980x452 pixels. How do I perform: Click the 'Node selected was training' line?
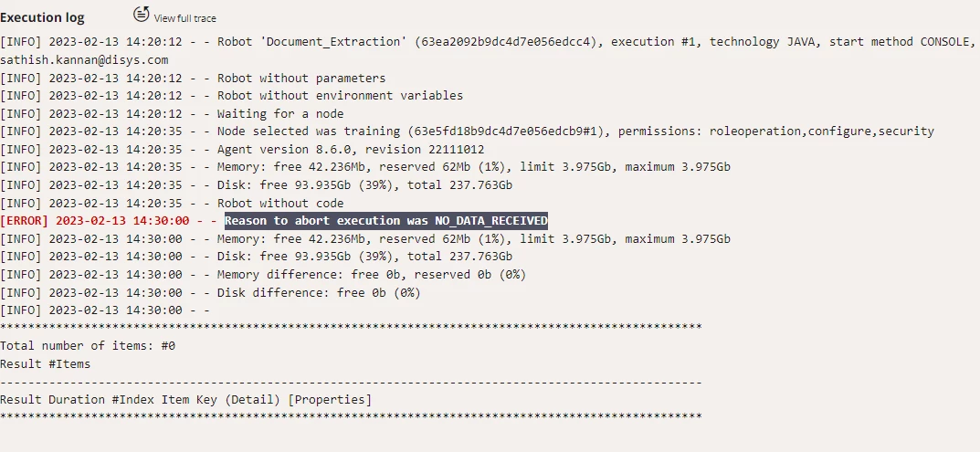pyautogui.click(x=467, y=131)
